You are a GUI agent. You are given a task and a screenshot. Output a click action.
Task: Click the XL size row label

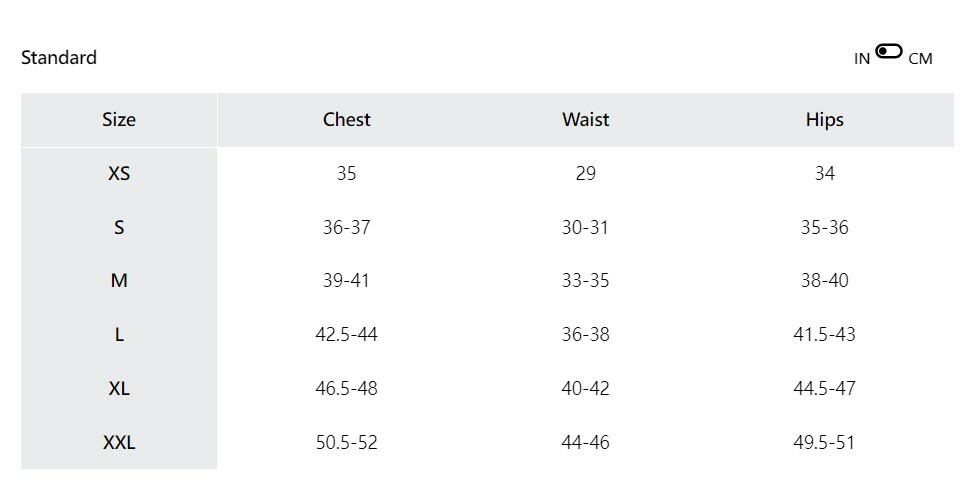click(x=118, y=389)
